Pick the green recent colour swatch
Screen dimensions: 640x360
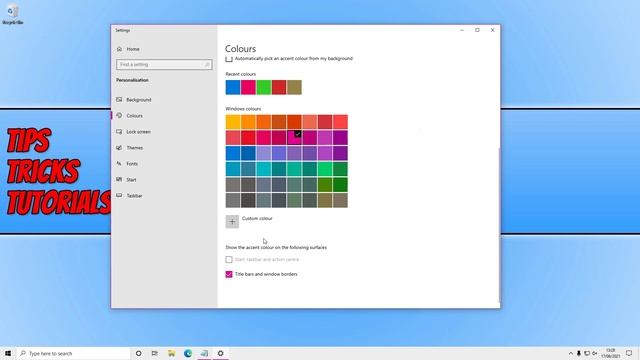pos(264,87)
